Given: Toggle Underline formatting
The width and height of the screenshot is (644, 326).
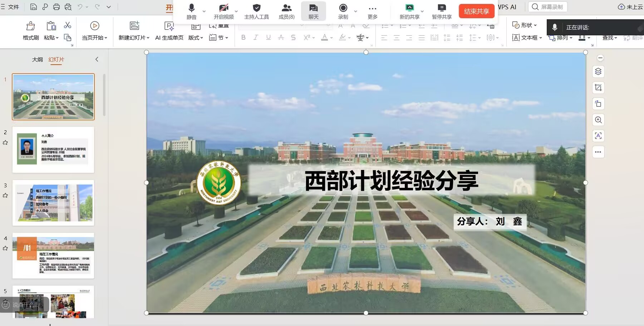Looking at the screenshot, I should coord(268,37).
